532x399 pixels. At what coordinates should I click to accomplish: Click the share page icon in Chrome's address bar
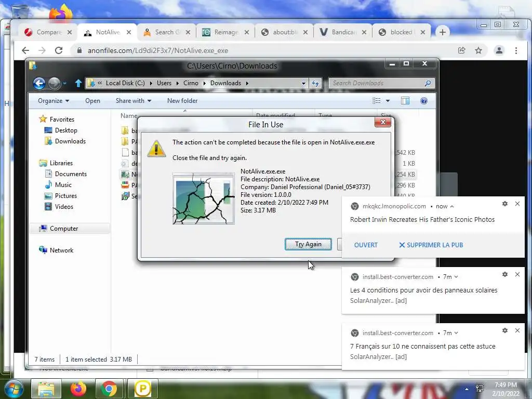[x=461, y=50]
